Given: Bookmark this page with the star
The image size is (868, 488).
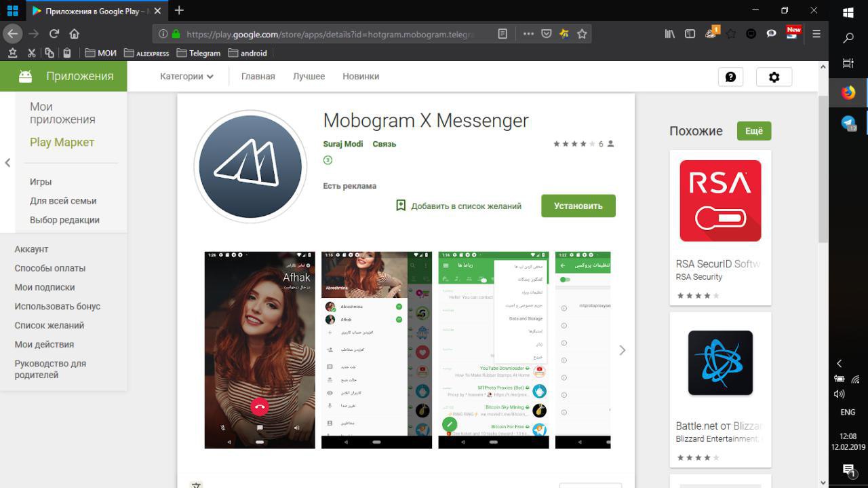Looking at the screenshot, I should coord(582,34).
